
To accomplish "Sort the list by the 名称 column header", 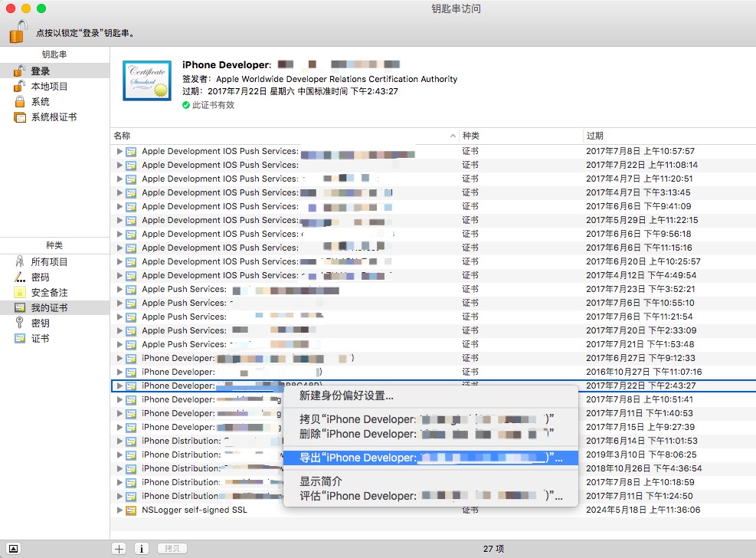I will [x=285, y=136].
